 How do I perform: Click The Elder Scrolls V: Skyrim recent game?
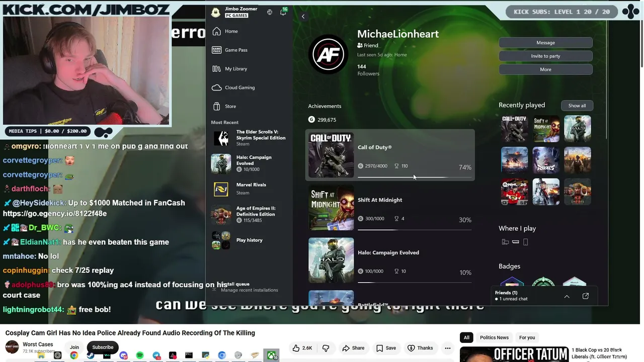(x=249, y=138)
